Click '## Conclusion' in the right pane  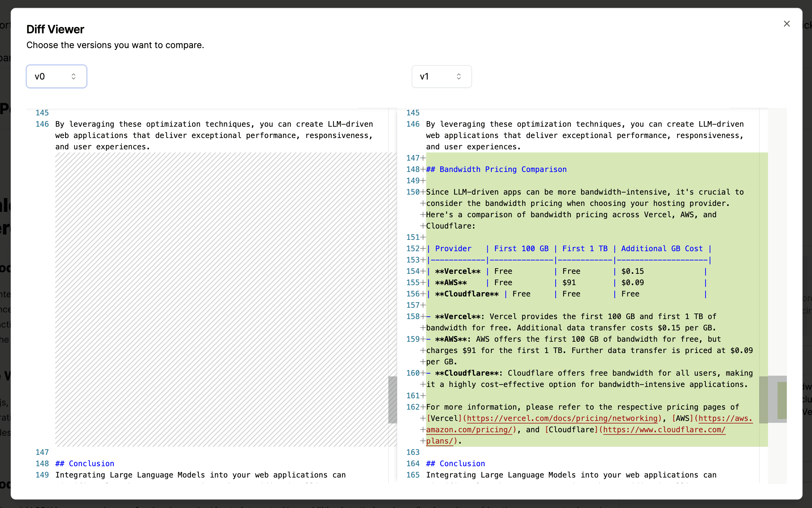[x=455, y=464]
